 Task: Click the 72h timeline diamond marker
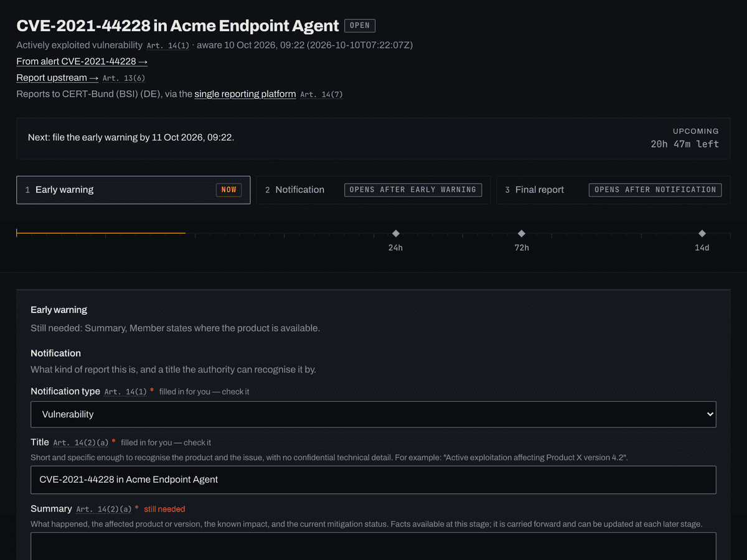[x=522, y=234]
